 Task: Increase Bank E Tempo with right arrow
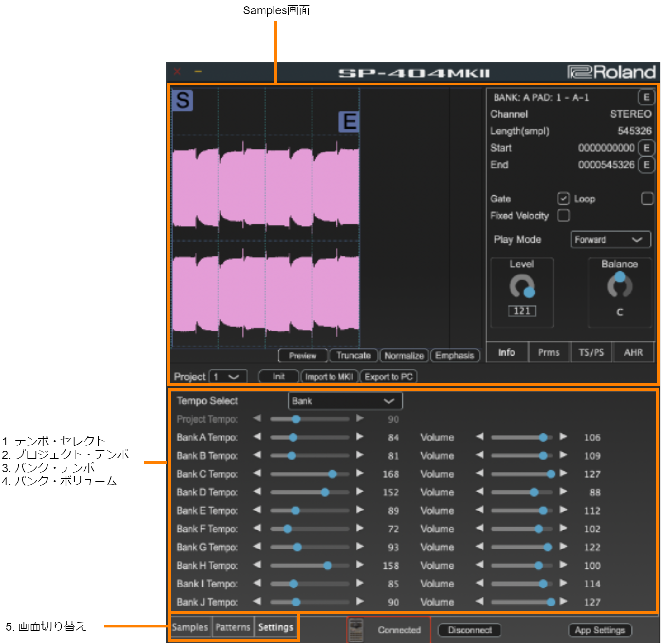pos(359,510)
